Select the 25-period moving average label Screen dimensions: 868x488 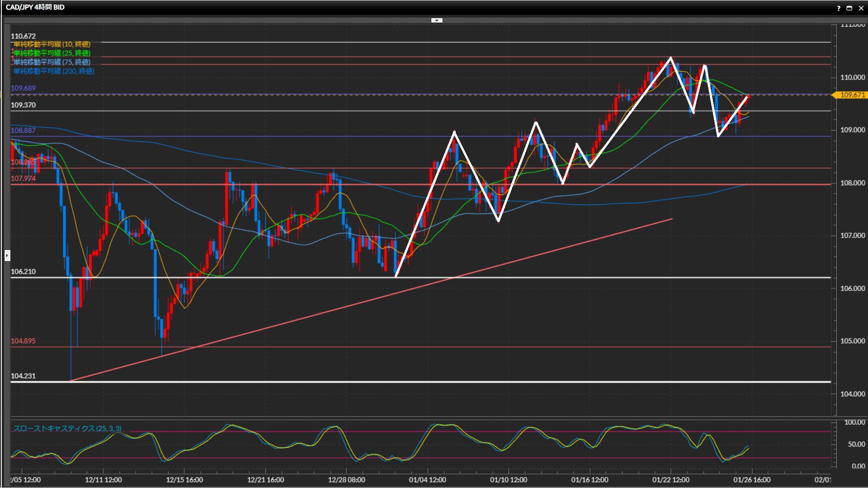pyautogui.click(x=52, y=53)
